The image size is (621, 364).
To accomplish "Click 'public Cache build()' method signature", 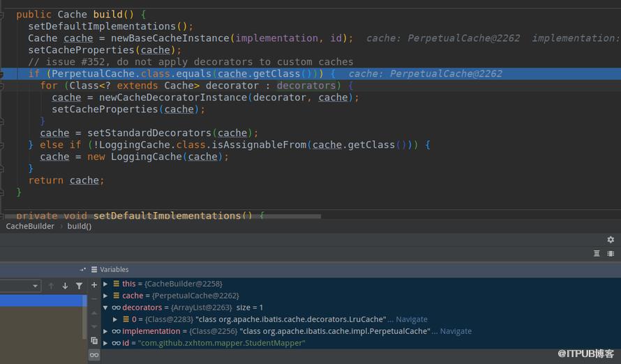I will 81,14.
